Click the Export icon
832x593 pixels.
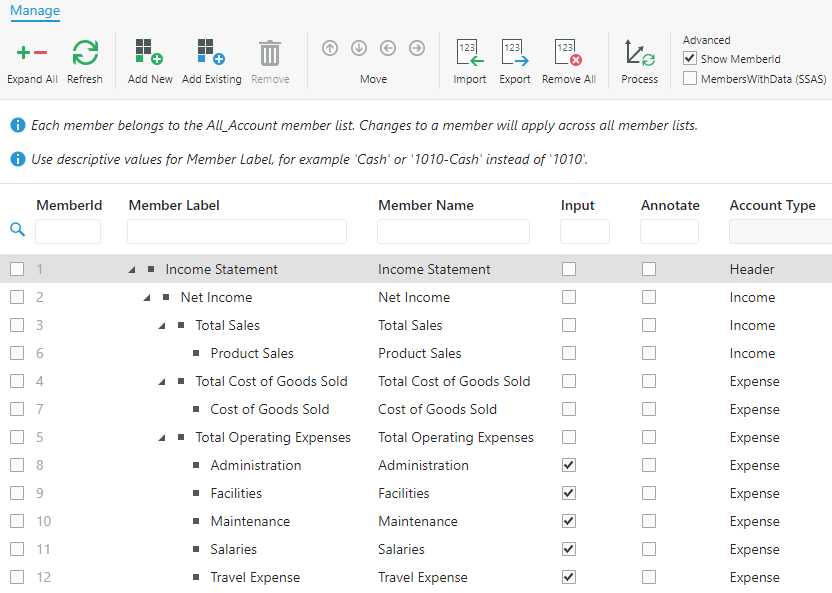[514, 52]
